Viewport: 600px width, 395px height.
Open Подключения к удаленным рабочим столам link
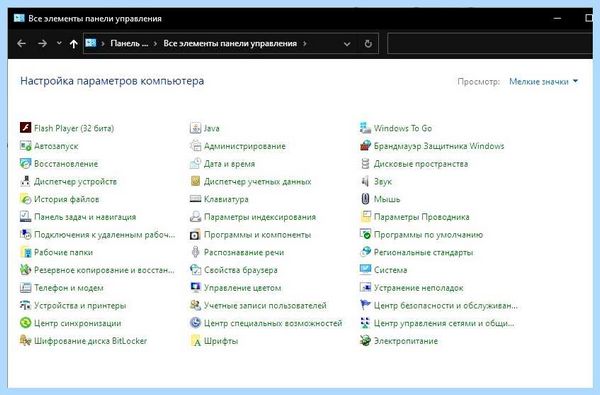104,235
